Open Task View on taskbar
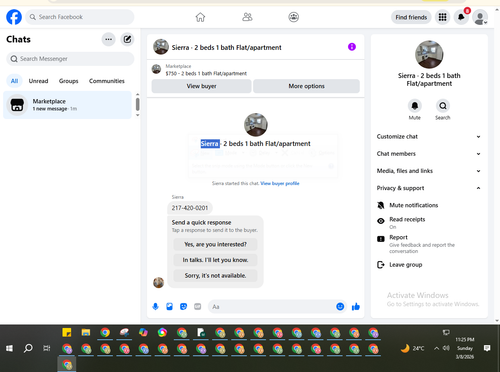 47,348
